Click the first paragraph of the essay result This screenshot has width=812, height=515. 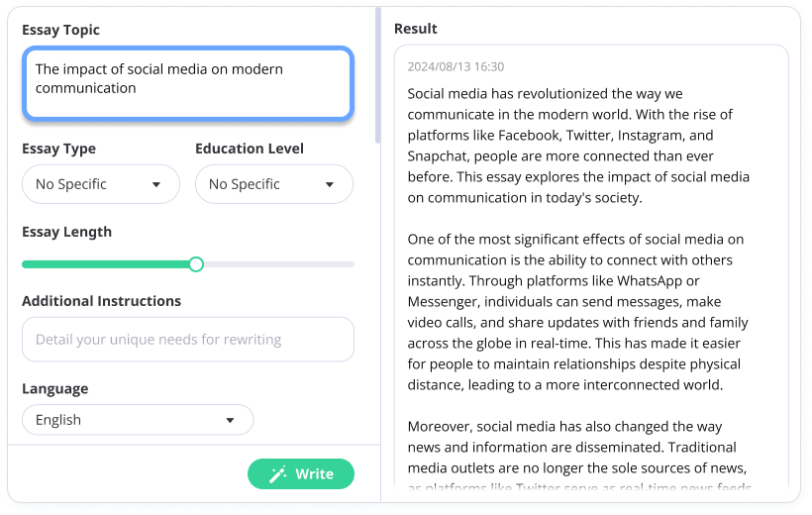click(x=578, y=146)
